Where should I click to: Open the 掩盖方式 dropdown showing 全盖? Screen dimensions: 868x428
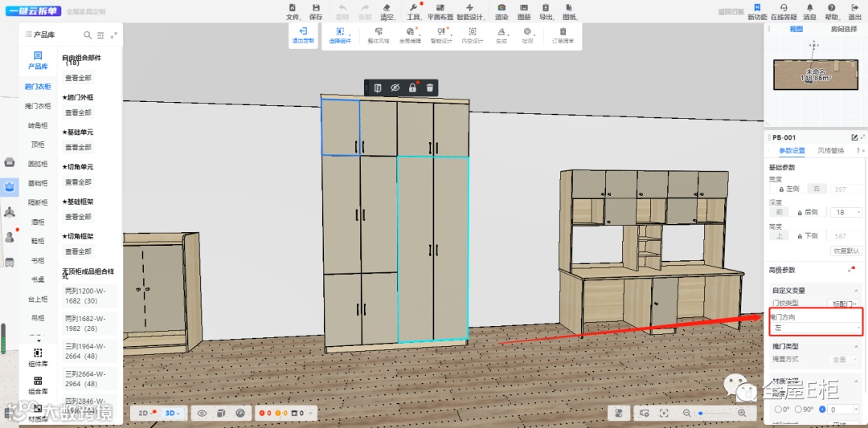pos(843,360)
